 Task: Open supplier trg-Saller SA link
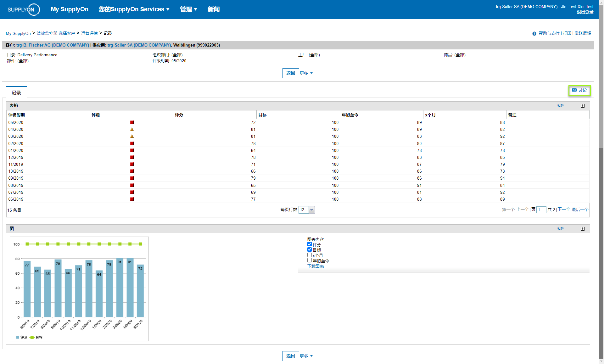click(139, 45)
